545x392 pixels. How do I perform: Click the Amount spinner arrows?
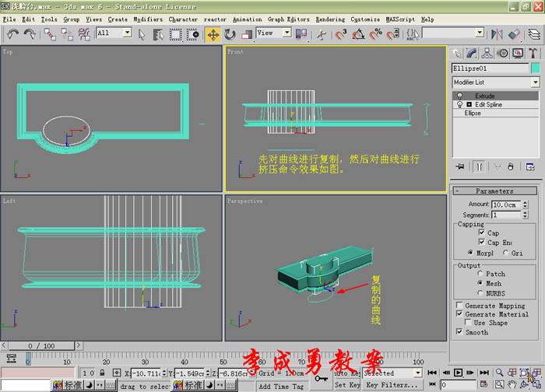click(x=526, y=205)
